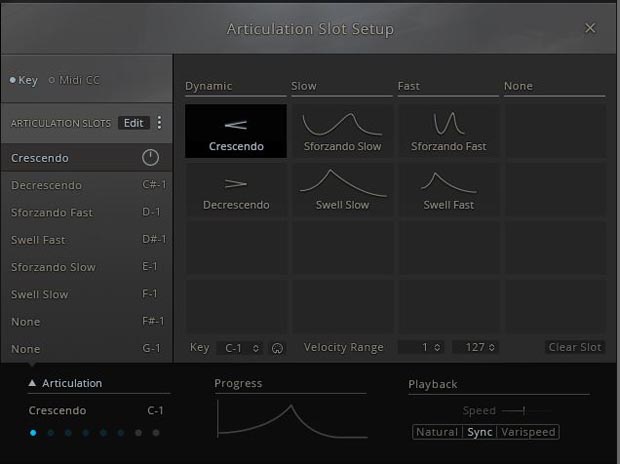Select Swell Slow slot in the list

click(40, 295)
